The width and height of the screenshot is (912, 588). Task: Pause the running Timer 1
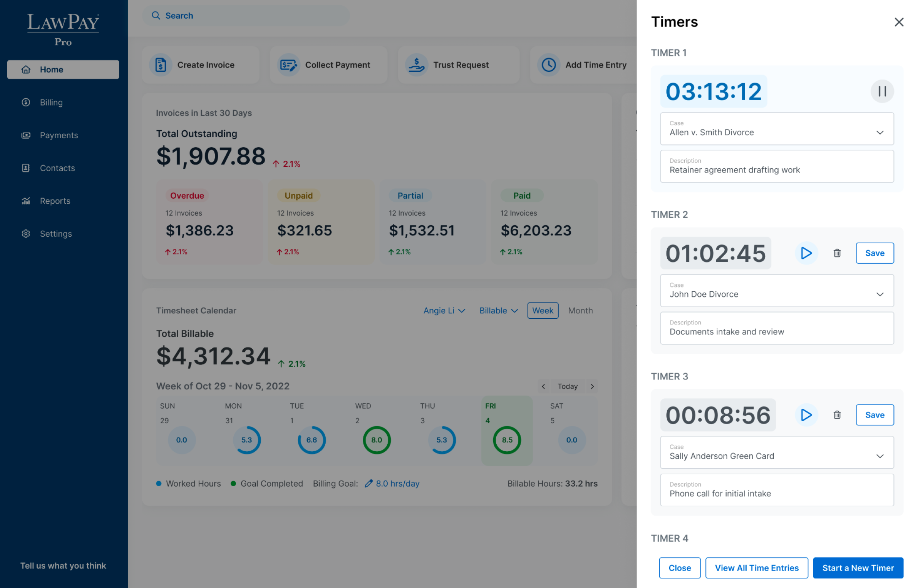click(x=882, y=91)
